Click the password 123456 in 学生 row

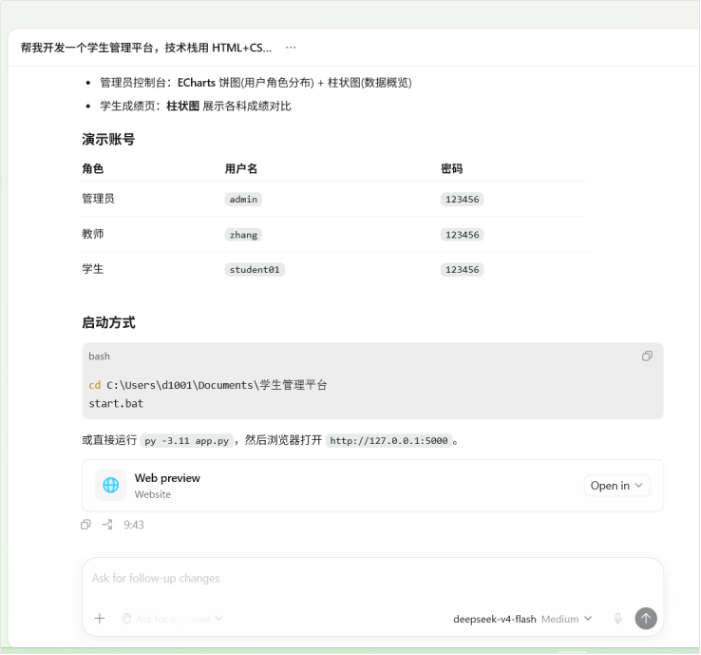click(462, 270)
